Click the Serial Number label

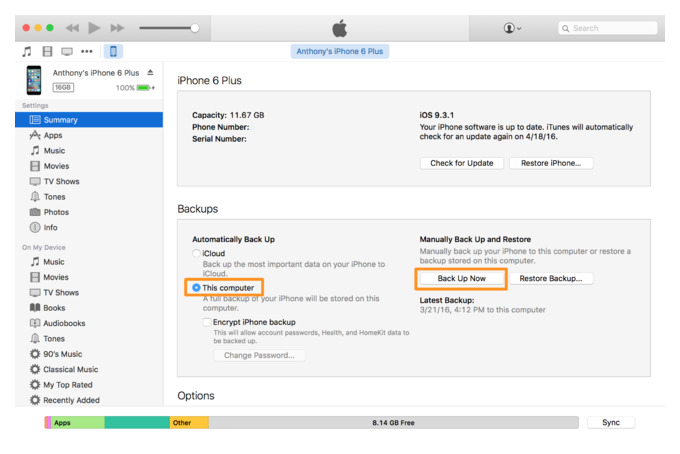(219, 139)
